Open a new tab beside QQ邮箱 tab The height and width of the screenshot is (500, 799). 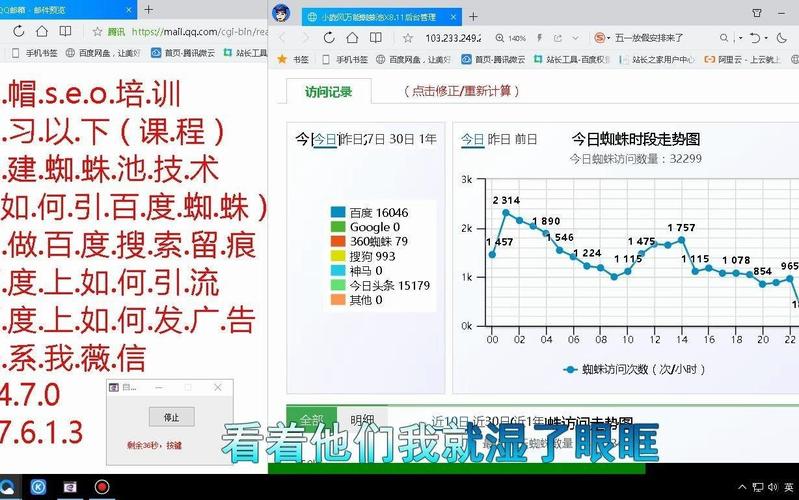pyautogui.click(x=148, y=9)
